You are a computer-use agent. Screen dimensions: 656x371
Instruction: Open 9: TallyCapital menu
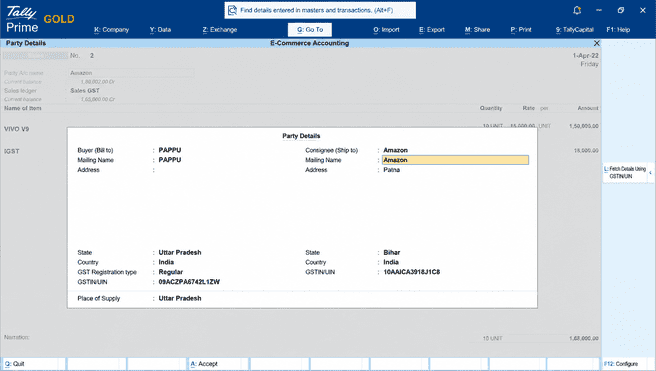tap(574, 30)
